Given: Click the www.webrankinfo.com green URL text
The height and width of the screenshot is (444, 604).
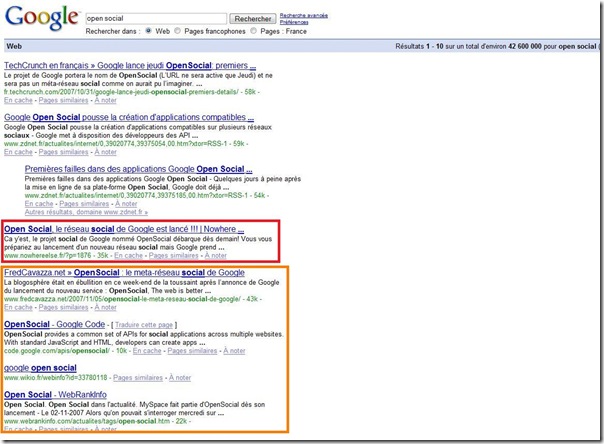Looking at the screenshot, I should point(87,421).
